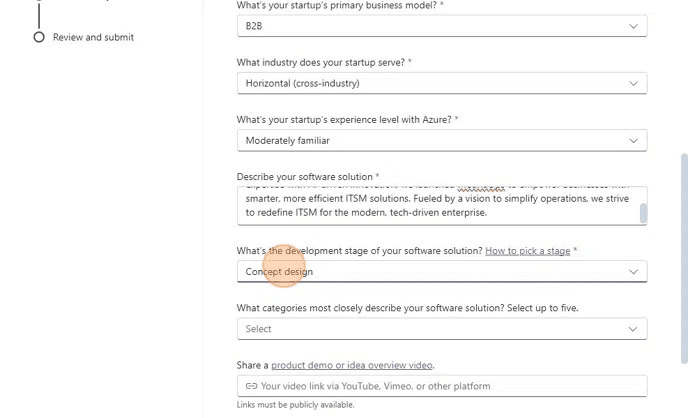Click the description text area's scrollbar thumb
Screen dimensions: 688x418
(x=643, y=213)
